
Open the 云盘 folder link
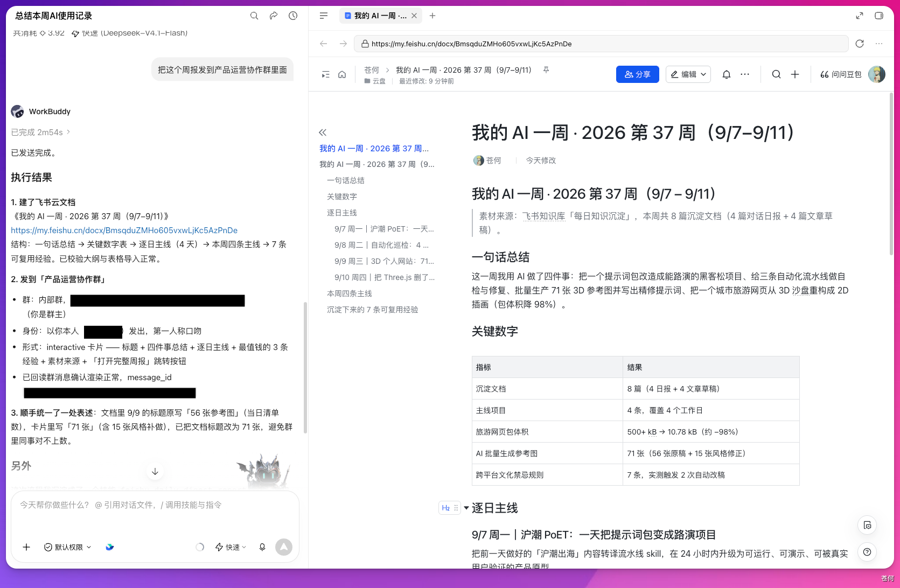click(x=375, y=81)
